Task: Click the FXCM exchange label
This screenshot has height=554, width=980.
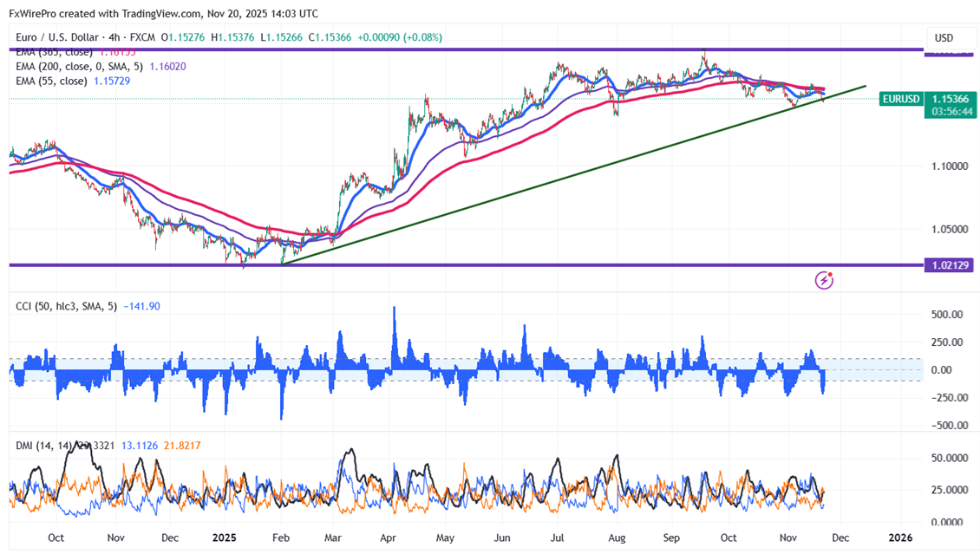Action: coord(142,37)
